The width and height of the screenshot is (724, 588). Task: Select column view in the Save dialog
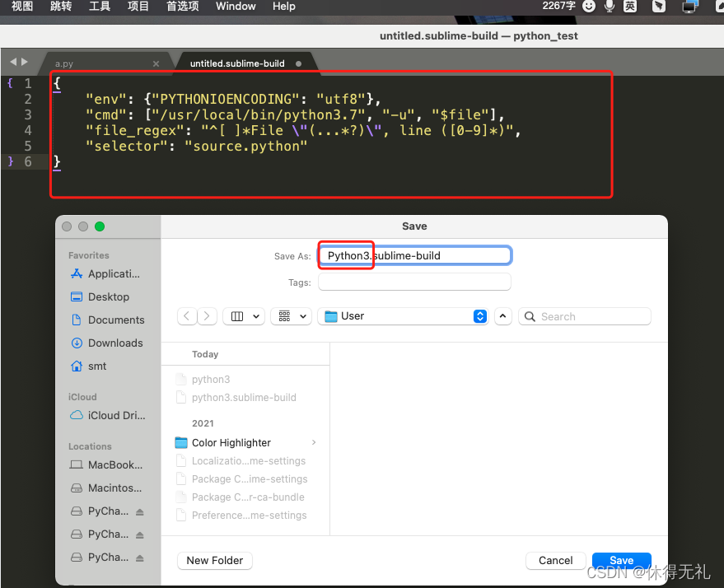click(x=239, y=315)
